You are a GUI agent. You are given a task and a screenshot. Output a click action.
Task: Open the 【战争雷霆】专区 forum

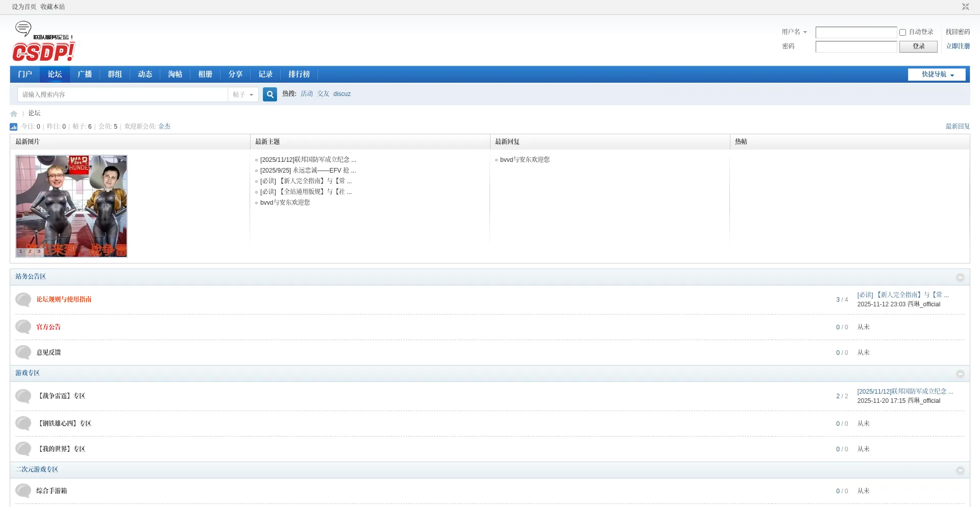[x=61, y=396]
